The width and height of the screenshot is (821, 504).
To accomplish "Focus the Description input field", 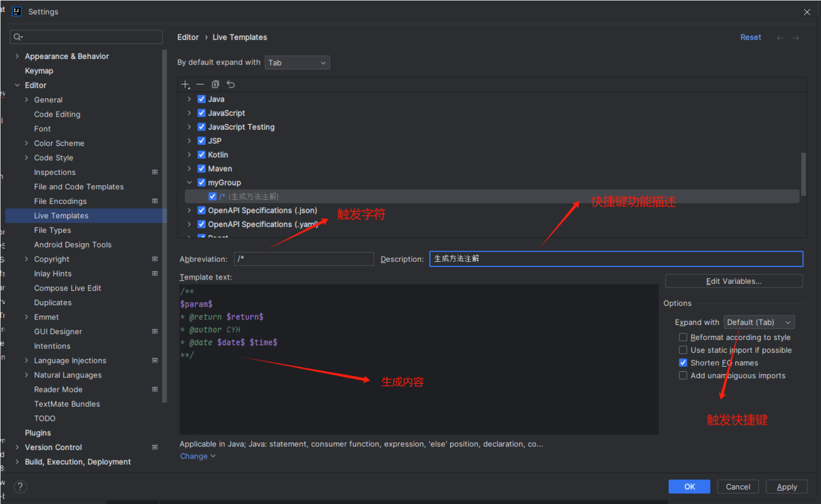I will [616, 259].
